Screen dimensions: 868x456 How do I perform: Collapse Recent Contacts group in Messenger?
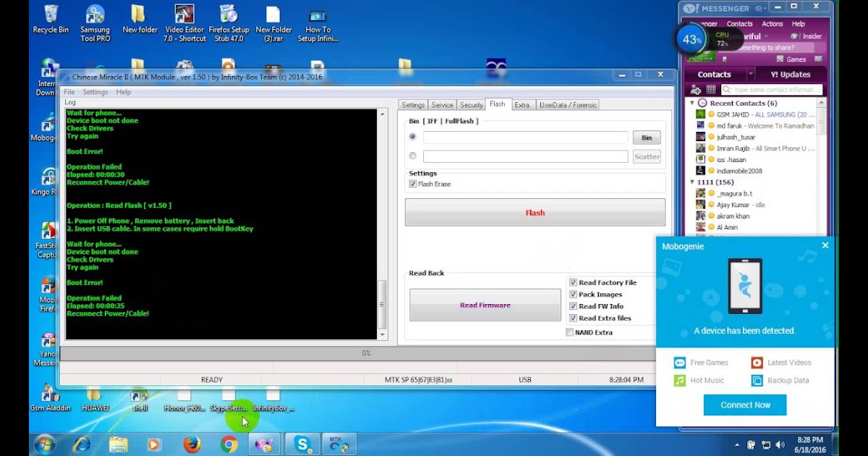pyautogui.click(x=692, y=104)
